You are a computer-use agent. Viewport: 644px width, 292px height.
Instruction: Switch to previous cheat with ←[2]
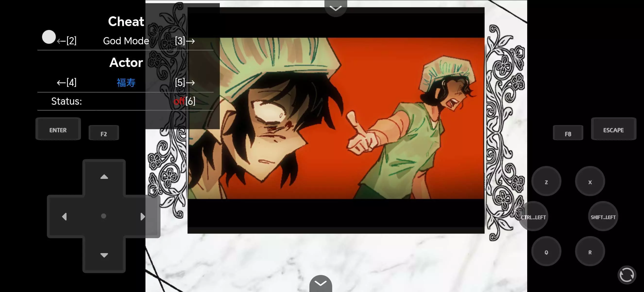pyautogui.click(x=67, y=41)
